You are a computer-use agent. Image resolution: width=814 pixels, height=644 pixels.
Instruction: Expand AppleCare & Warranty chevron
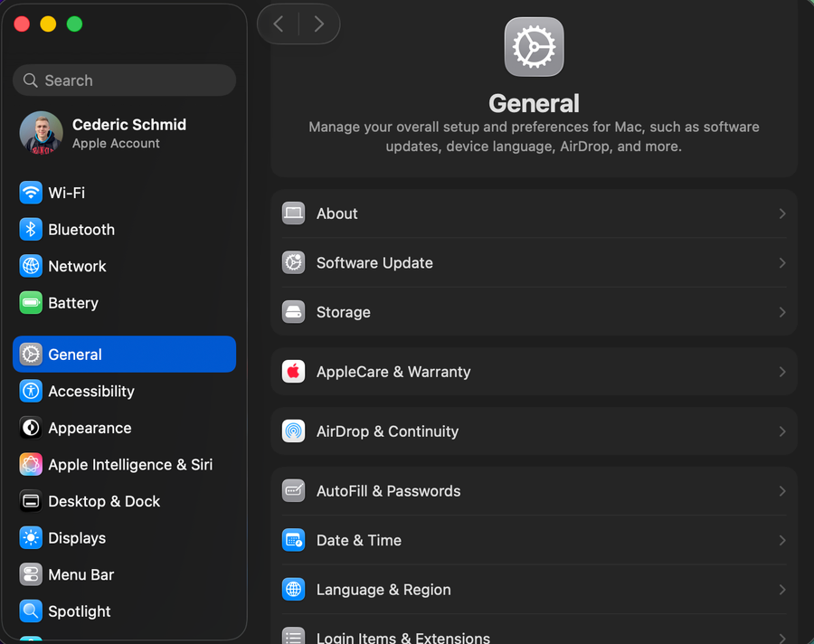[781, 372]
